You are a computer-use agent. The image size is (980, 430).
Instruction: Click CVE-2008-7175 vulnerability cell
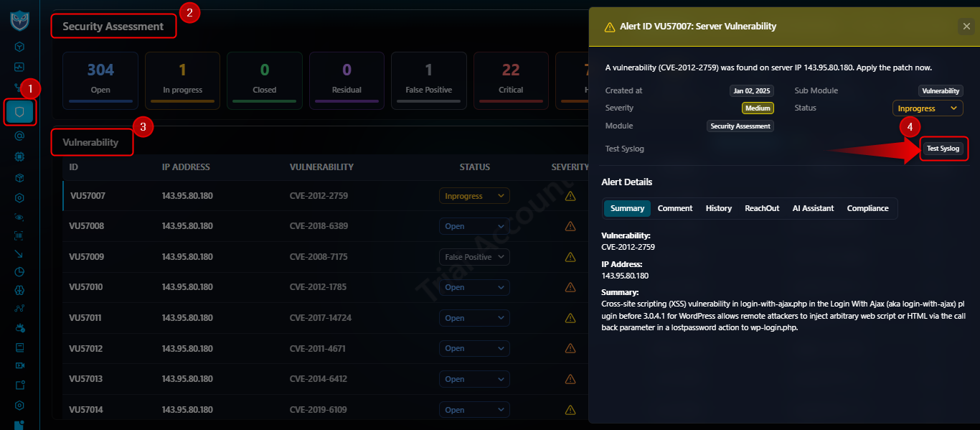319,257
